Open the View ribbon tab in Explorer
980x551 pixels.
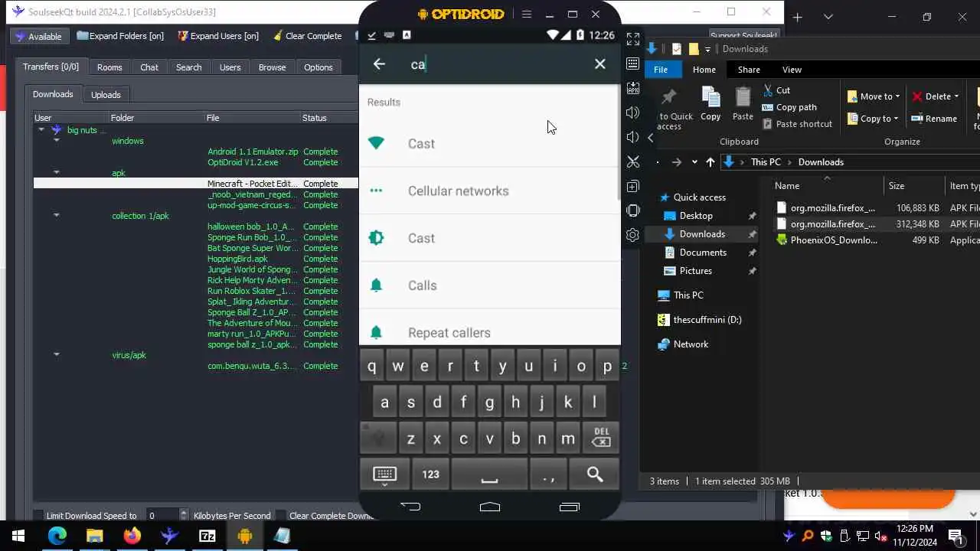792,70
